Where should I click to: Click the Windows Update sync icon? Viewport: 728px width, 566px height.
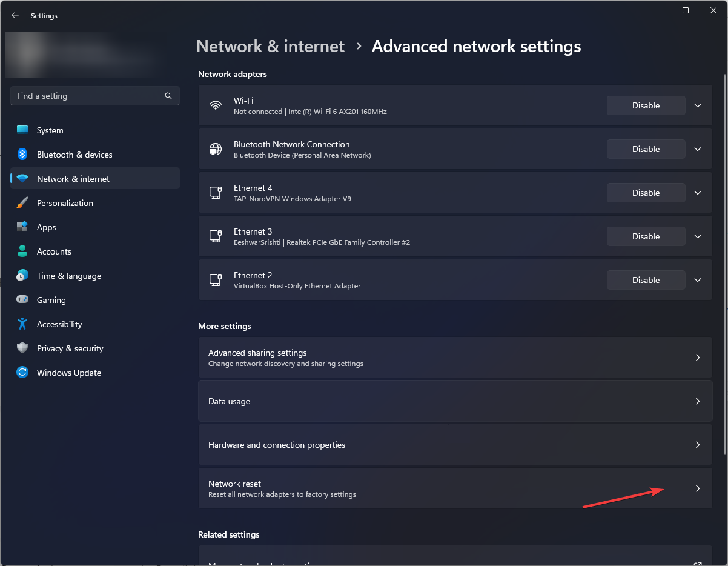(x=22, y=373)
